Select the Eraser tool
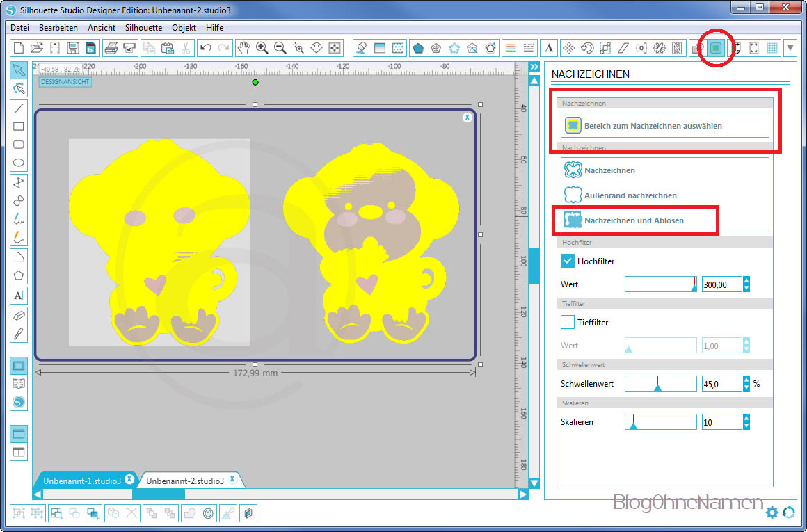807x532 pixels. 19,315
